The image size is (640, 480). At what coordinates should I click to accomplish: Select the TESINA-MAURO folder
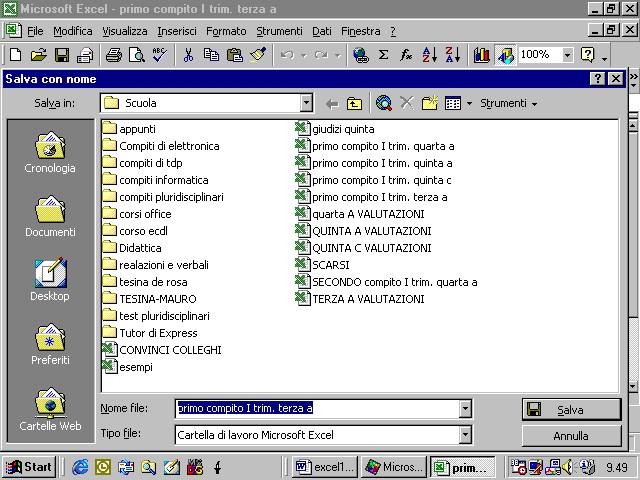coord(149,299)
